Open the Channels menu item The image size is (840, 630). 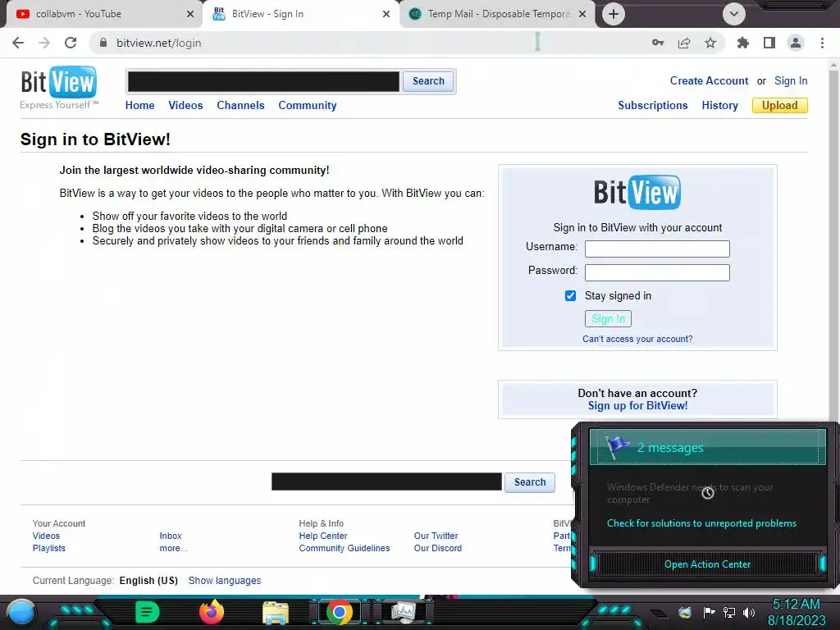pyautogui.click(x=240, y=106)
